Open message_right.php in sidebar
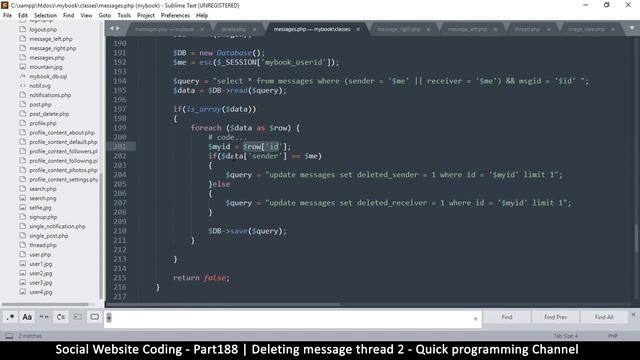Image resolution: width=640 pixels, height=360 pixels. point(53,48)
